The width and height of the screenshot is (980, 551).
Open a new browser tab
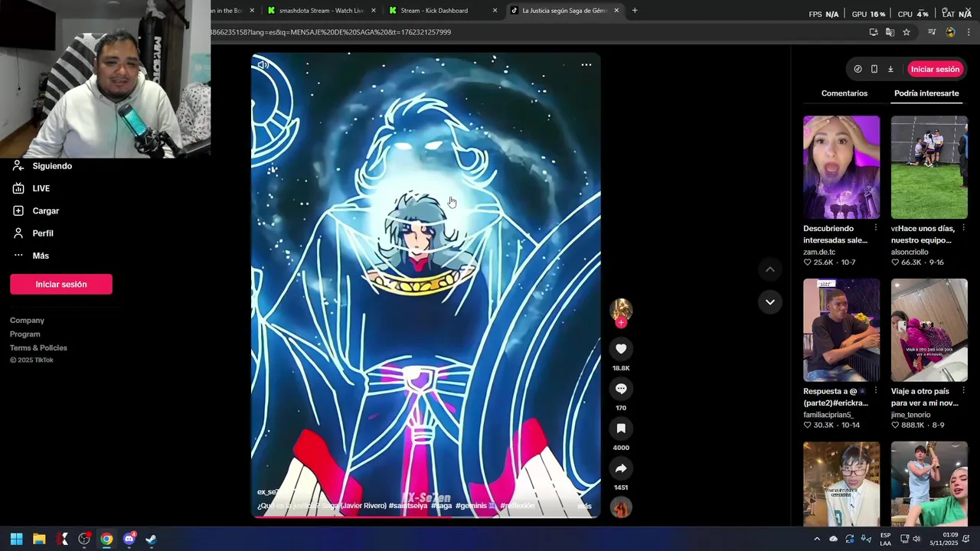pyautogui.click(x=635, y=11)
